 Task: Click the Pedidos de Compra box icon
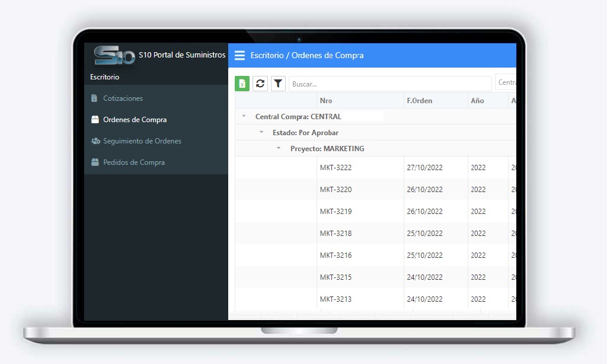(x=95, y=162)
